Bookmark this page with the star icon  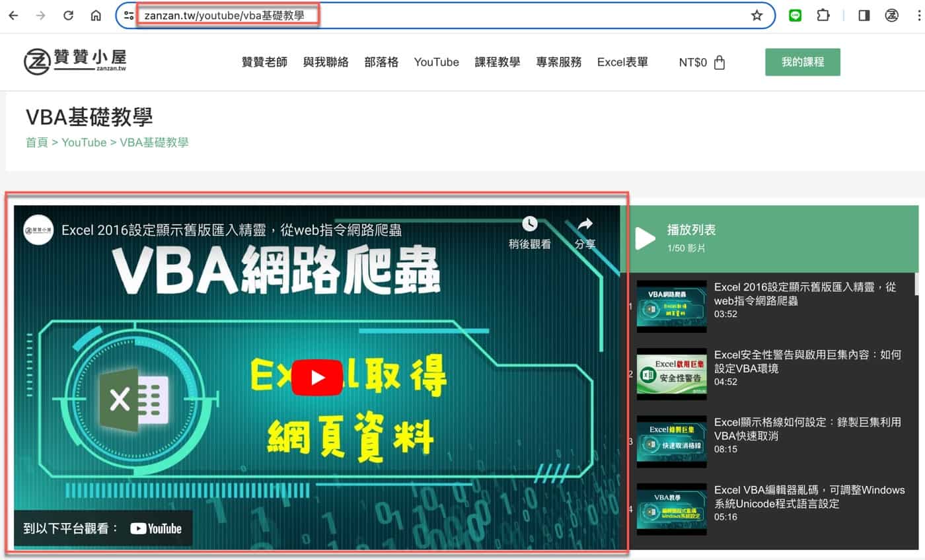click(x=757, y=15)
